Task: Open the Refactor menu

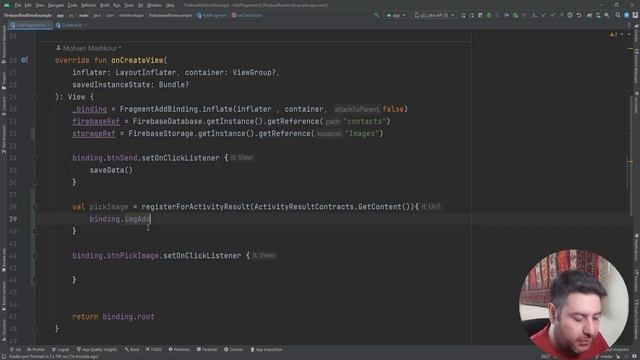Action: pyautogui.click(x=88, y=5)
